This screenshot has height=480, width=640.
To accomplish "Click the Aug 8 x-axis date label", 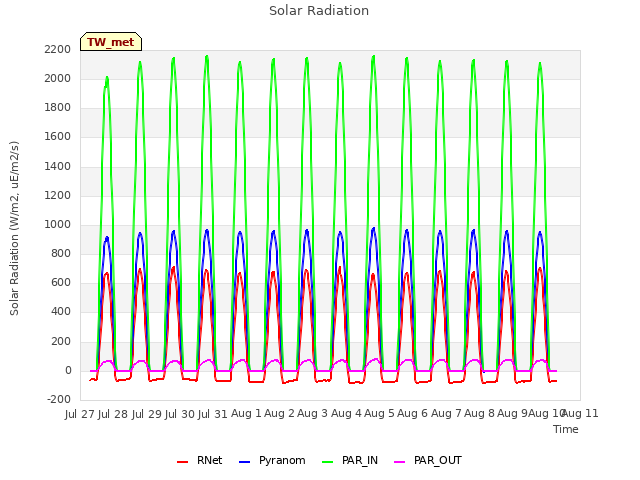I will tap(479, 414).
